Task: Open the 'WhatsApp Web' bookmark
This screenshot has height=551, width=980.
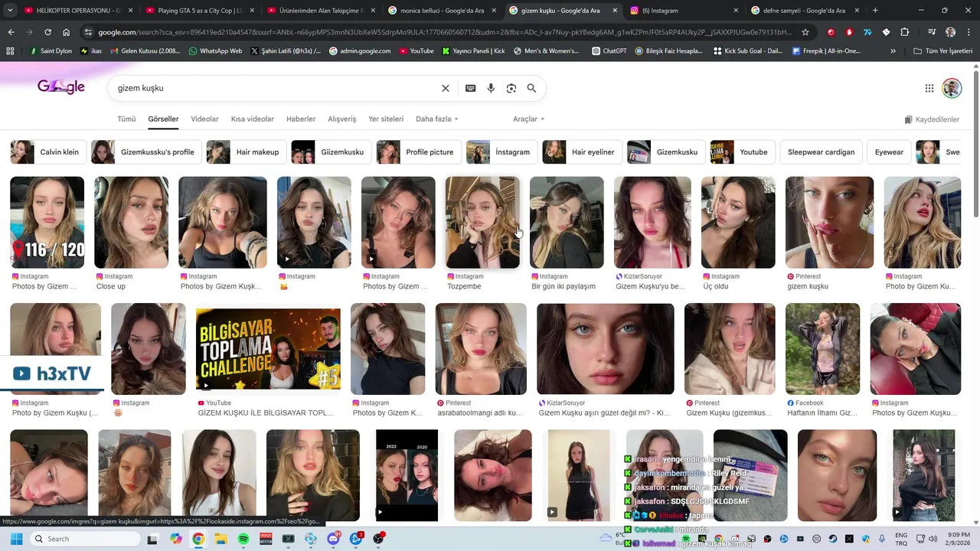Action: [x=215, y=51]
